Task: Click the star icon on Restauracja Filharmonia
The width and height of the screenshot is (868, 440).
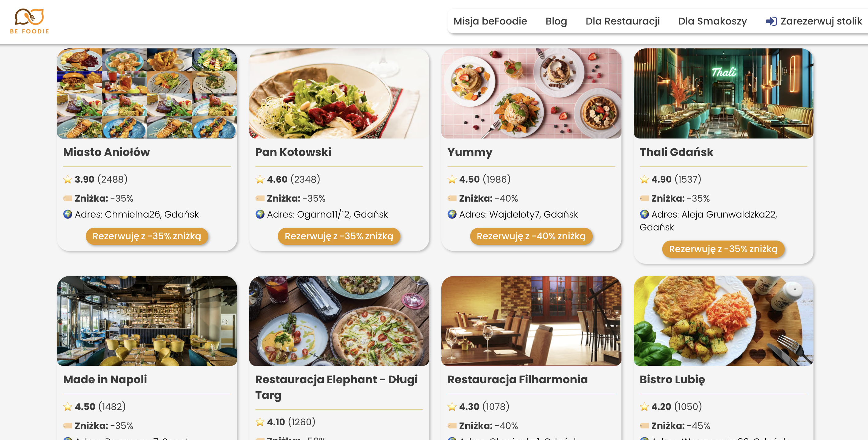Action: pyautogui.click(x=452, y=407)
